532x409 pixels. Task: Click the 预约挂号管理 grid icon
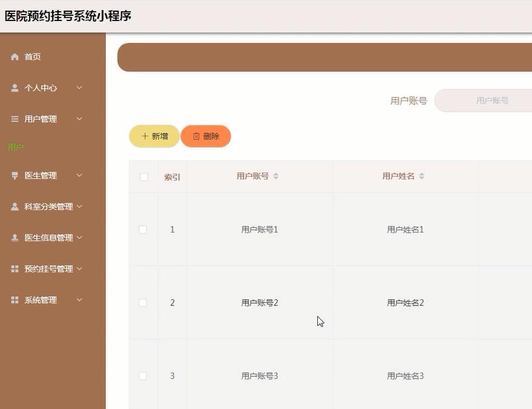point(14,268)
